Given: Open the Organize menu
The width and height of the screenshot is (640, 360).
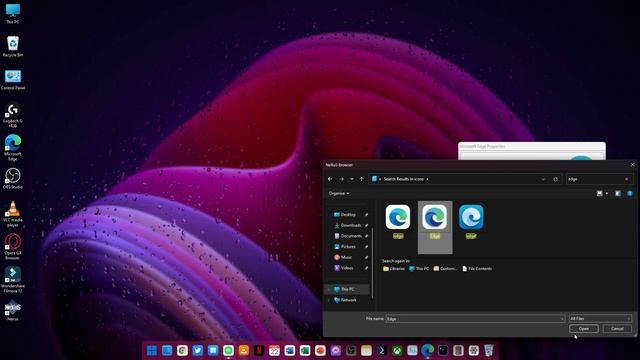Looking at the screenshot, I should click(x=339, y=193).
